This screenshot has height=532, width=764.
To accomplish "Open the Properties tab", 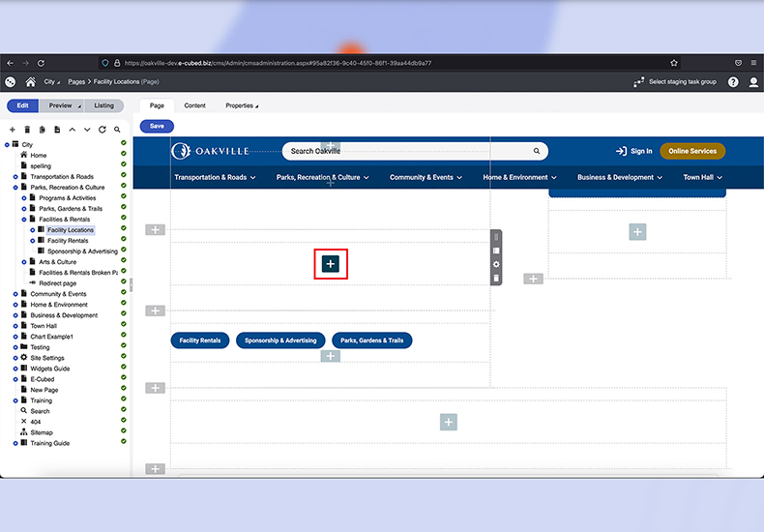I will tap(242, 105).
